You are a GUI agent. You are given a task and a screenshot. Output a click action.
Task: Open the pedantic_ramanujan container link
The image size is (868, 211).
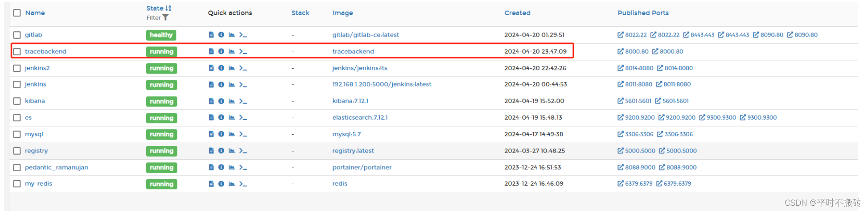click(x=57, y=167)
